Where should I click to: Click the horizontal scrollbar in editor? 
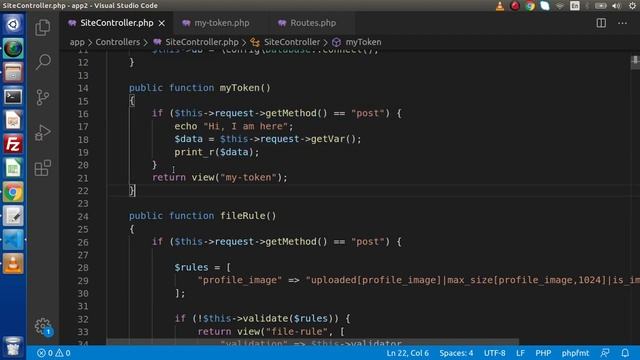point(312,341)
